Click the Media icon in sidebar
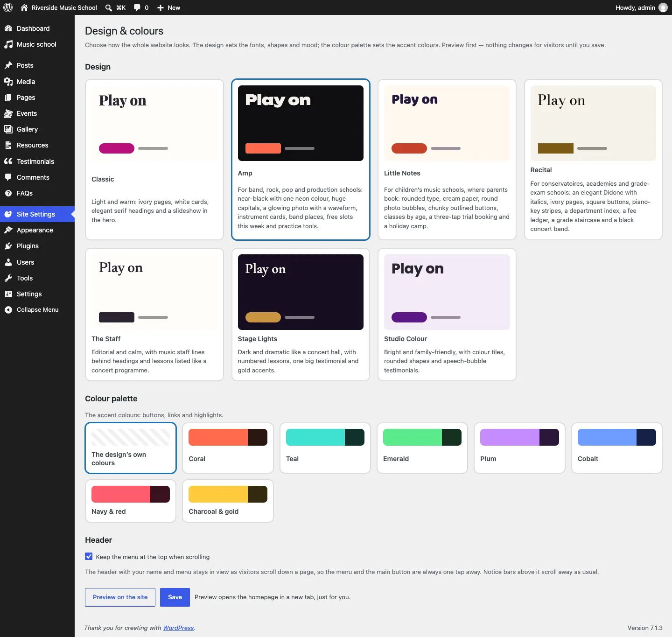 point(8,82)
